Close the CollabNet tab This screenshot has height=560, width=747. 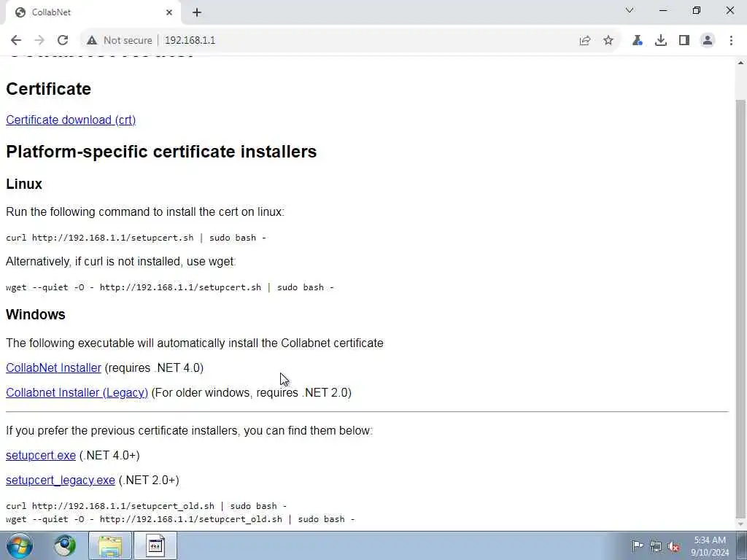[x=169, y=12]
